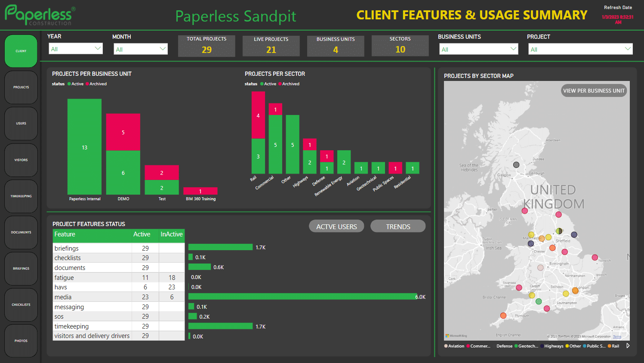
Task: Click the Norwich pink map marker
Action: point(595,258)
